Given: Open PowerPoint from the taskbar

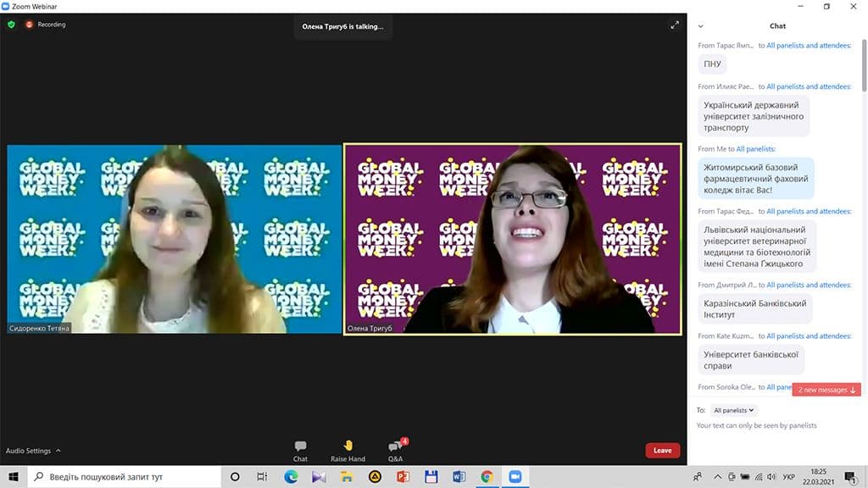Looking at the screenshot, I should point(403,476).
